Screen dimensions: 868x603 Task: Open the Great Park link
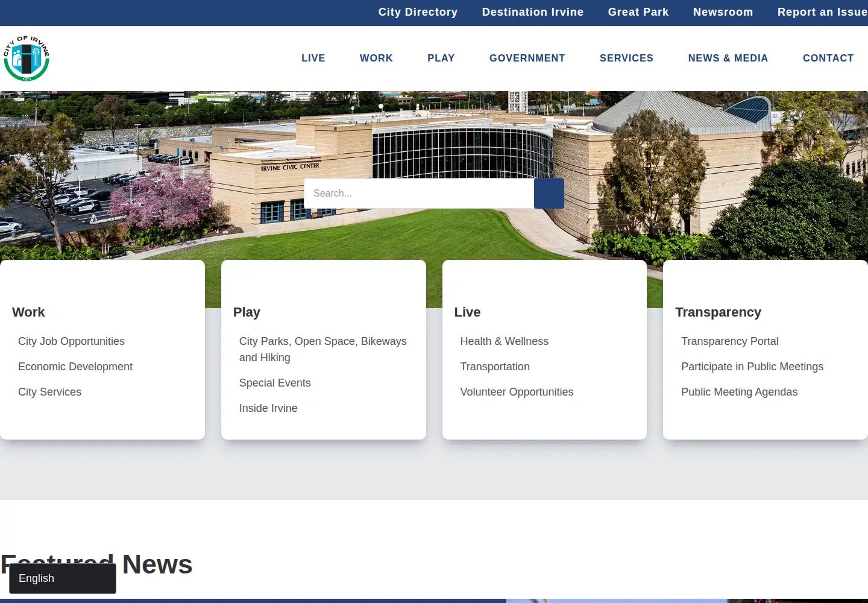click(638, 12)
